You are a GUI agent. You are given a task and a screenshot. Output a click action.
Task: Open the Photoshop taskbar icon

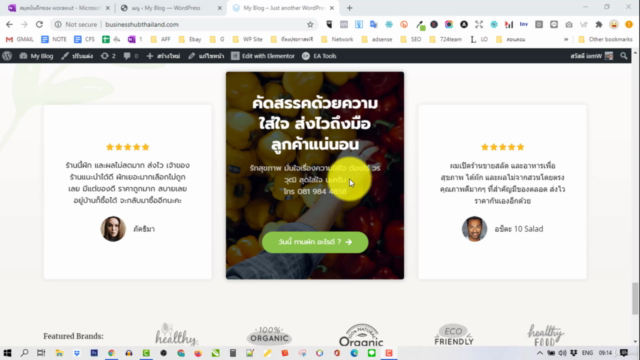coord(94,353)
